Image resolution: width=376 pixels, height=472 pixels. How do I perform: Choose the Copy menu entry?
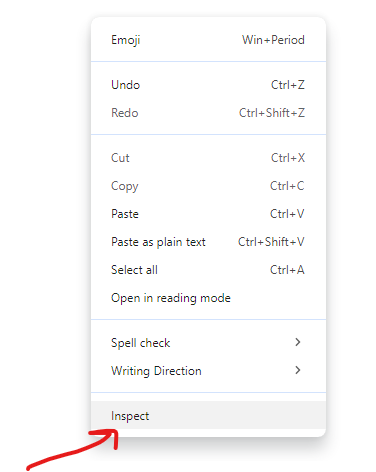pos(208,186)
